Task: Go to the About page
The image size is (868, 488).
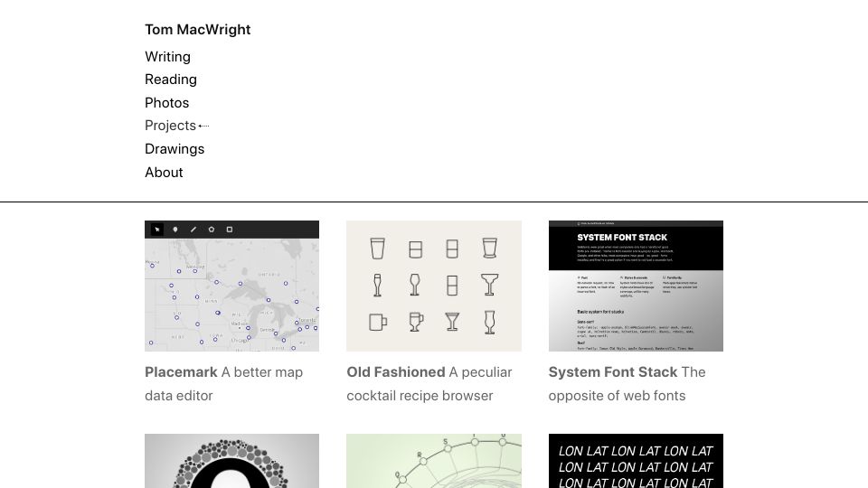Action: (164, 173)
